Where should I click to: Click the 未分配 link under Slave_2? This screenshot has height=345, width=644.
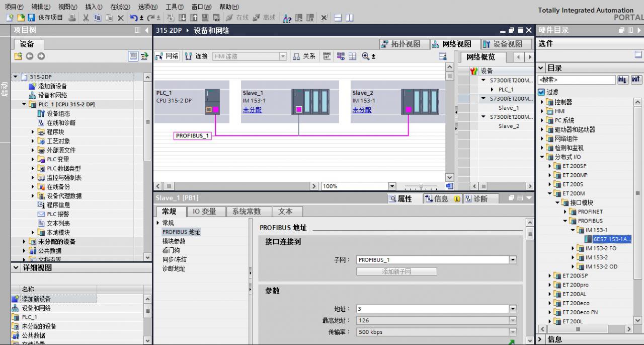pyautogui.click(x=362, y=110)
